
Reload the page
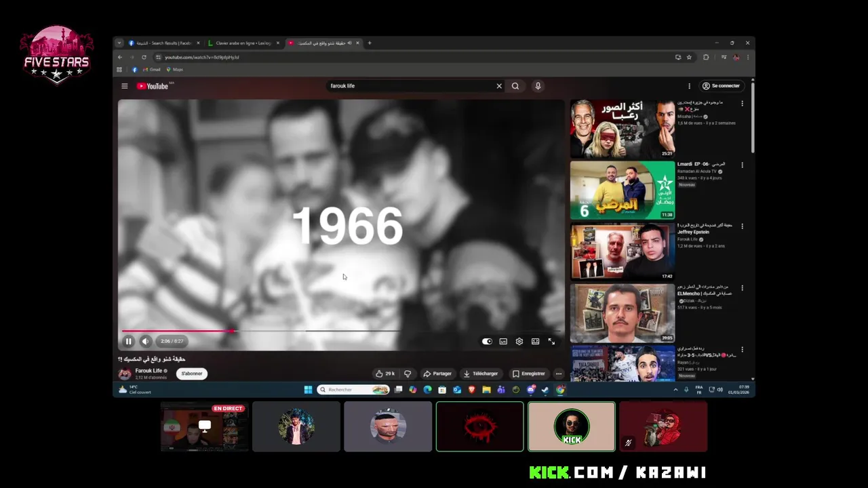(x=144, y=57)
